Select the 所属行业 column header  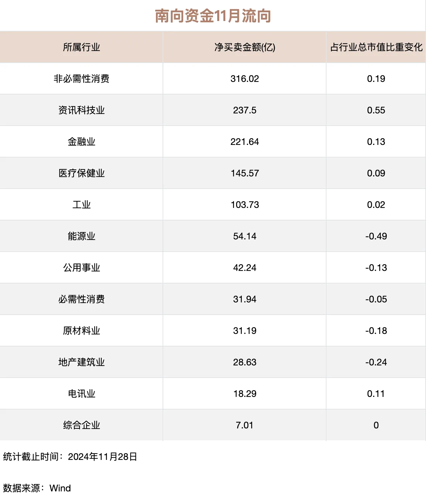pos(81,47)
